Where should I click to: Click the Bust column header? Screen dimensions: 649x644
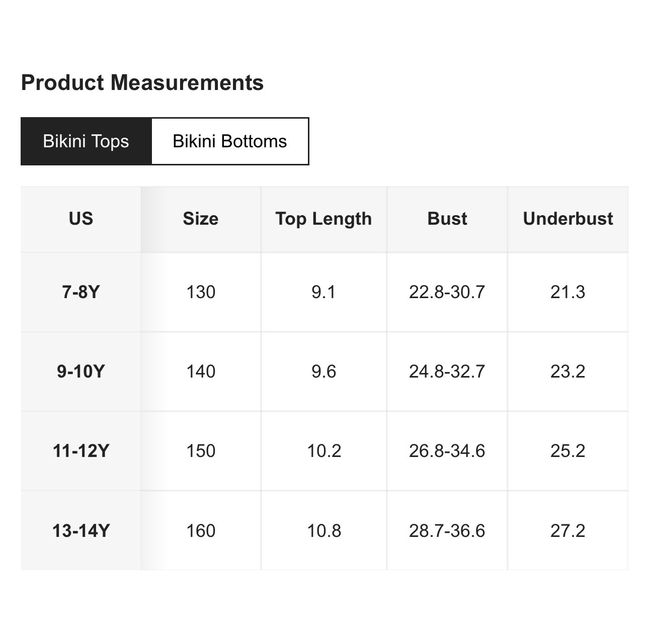(x=447, y=219)
